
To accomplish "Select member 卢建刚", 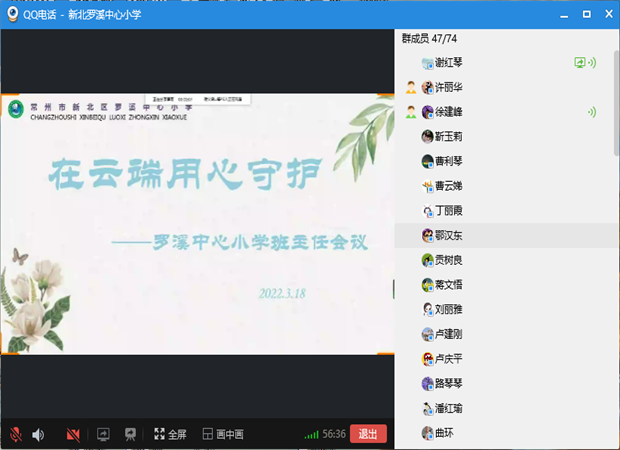I will coord(506,334).
